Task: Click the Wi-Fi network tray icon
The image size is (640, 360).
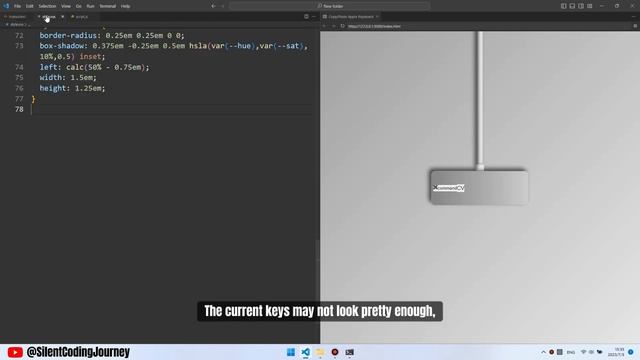Action: pos(583,352)
